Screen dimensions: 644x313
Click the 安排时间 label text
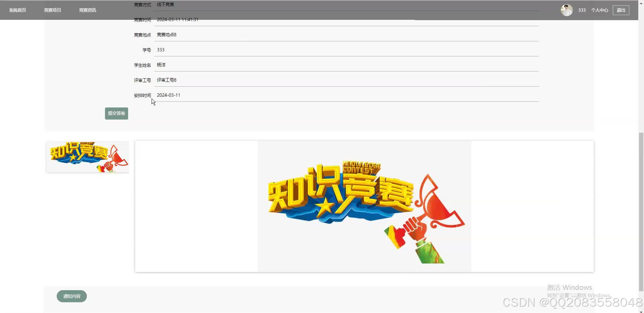point(142,95)
